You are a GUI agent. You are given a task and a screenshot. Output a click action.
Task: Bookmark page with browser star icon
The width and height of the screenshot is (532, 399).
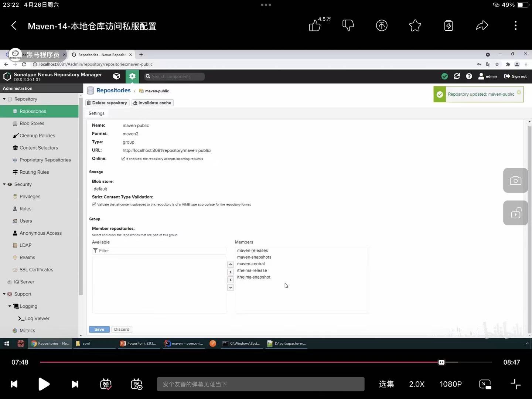(x=497, y=64)
